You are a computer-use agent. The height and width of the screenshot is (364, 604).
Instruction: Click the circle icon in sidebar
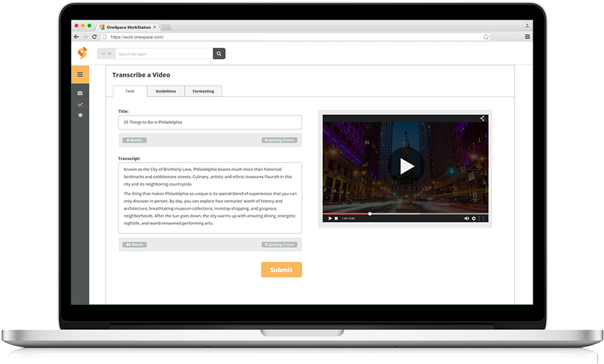pyautogui.click(x=80, y=115)
